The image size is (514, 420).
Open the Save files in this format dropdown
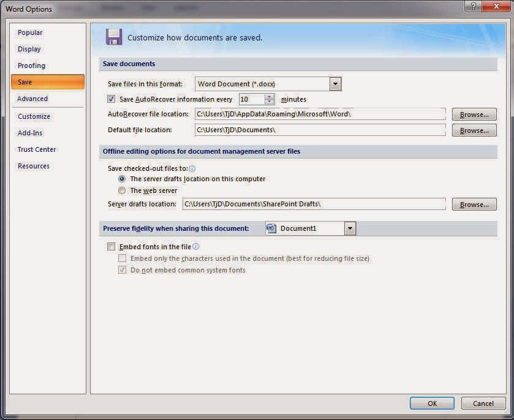pos(334,83)
